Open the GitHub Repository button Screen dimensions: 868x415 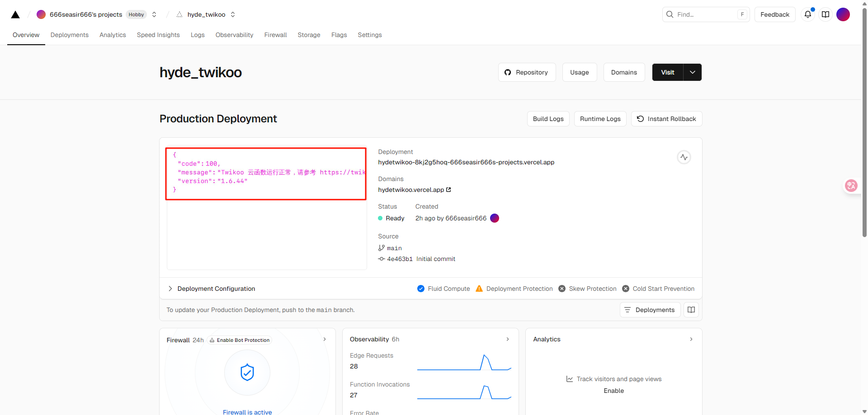pos(527,72)
